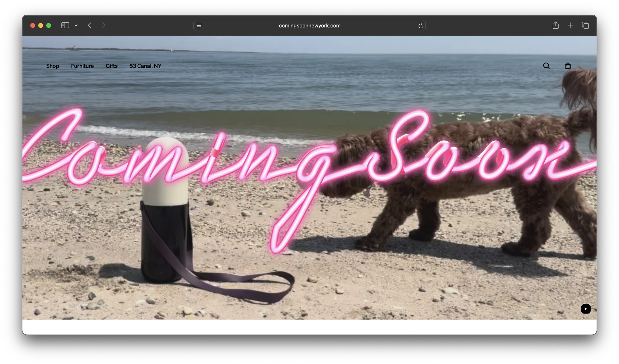Reload the comingsoonnewyork.com page
This screenshot has width=619, height=364.
click(420, 26)
